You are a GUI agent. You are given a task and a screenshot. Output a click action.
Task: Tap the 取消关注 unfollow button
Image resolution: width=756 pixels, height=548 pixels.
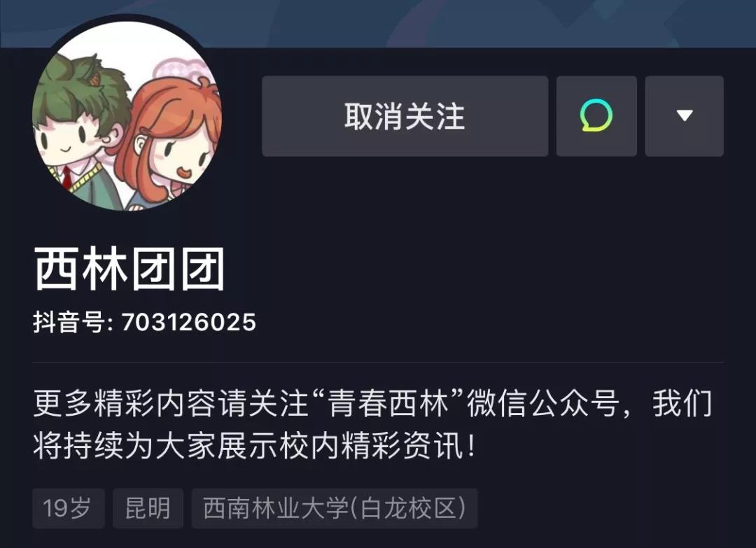[405, 115]
